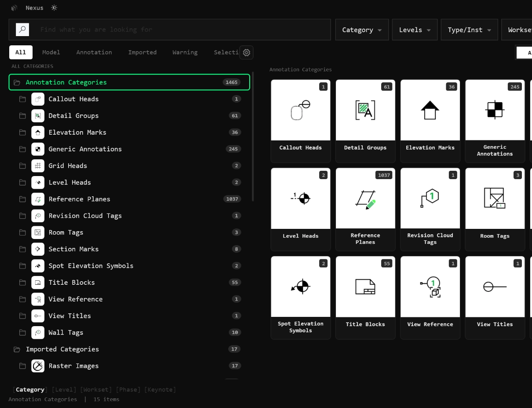Switch to the Annotation tab
This screenshot has width=532, height=408.
coord(94,52)
